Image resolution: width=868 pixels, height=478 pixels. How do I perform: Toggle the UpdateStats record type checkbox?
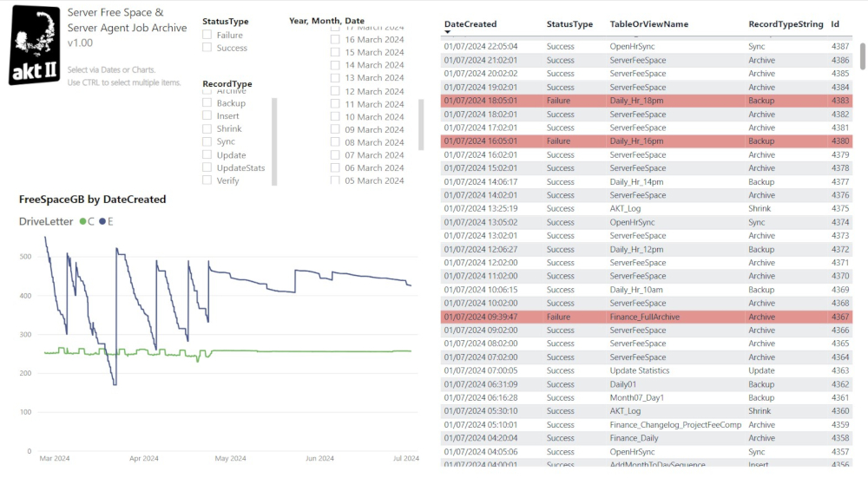point(207,168)
